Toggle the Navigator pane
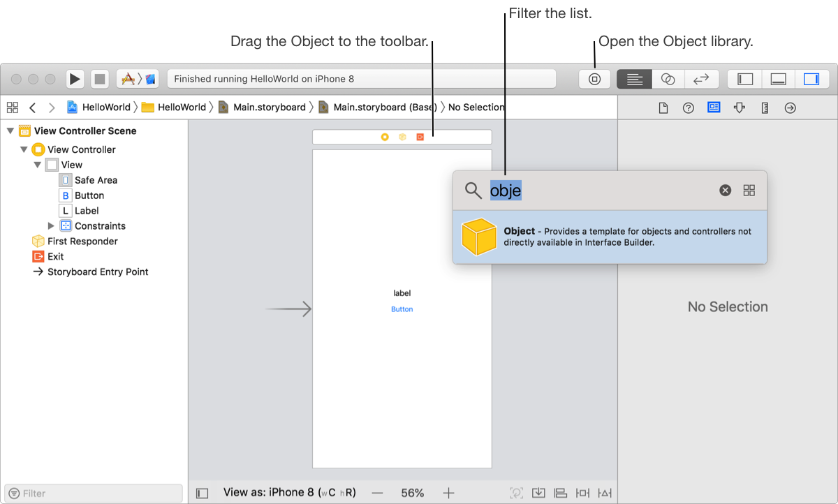Image resolution: width=838 pixels, height=504 pixels. [x=745, y=79]
